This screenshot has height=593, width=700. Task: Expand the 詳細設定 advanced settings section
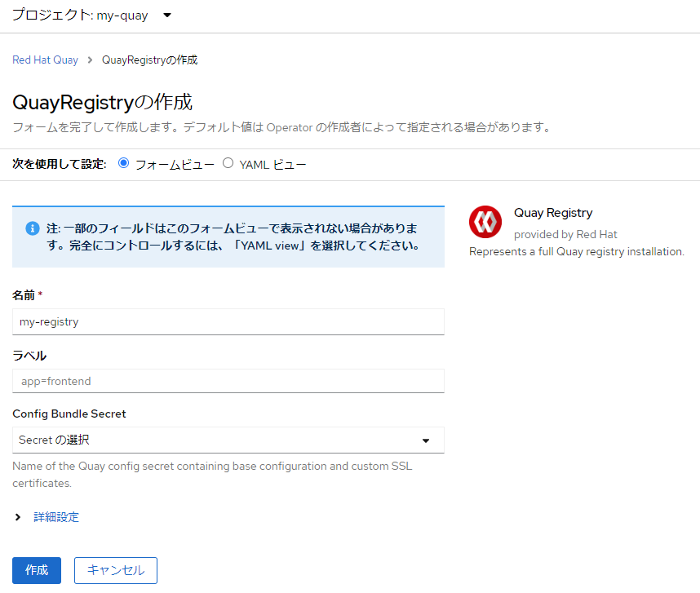(x=56, y=516)
